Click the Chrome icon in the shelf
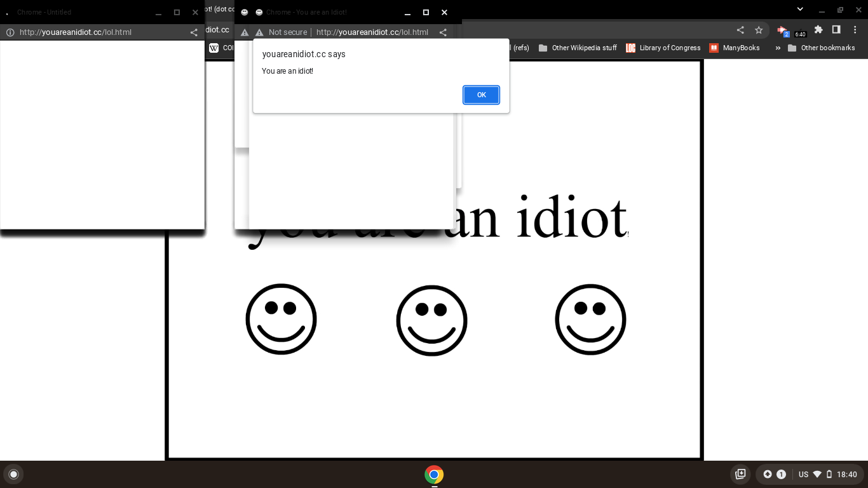The image size is (868, 488). pyautogui.click(x=434, y=475)
